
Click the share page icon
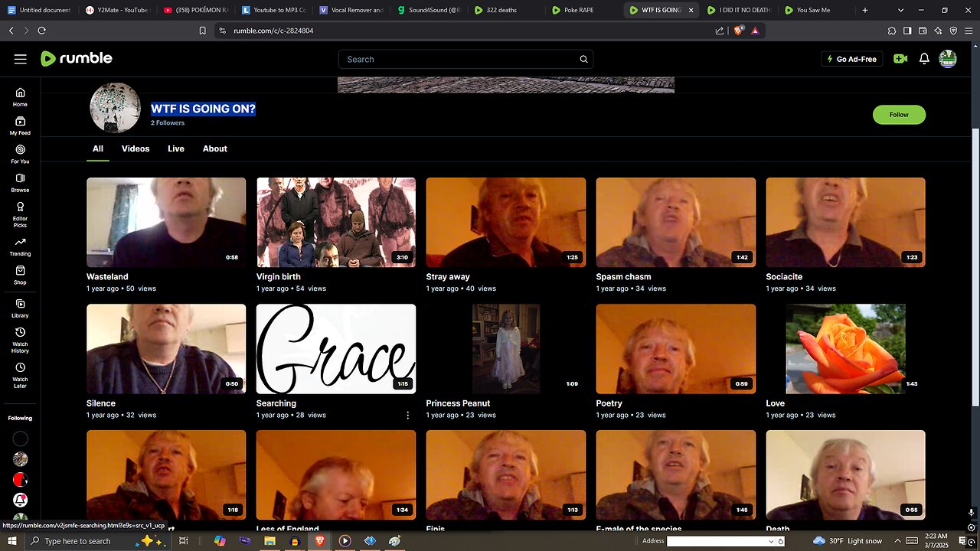[720, 31]
